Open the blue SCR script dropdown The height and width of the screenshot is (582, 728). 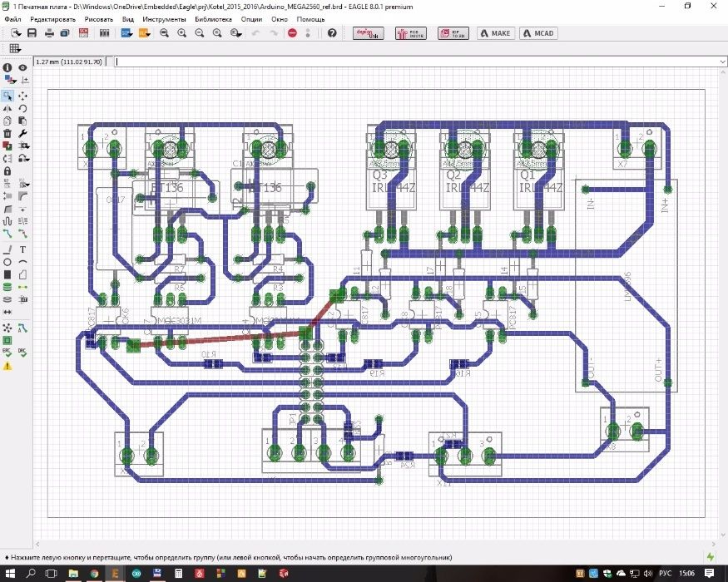[126, 33]
